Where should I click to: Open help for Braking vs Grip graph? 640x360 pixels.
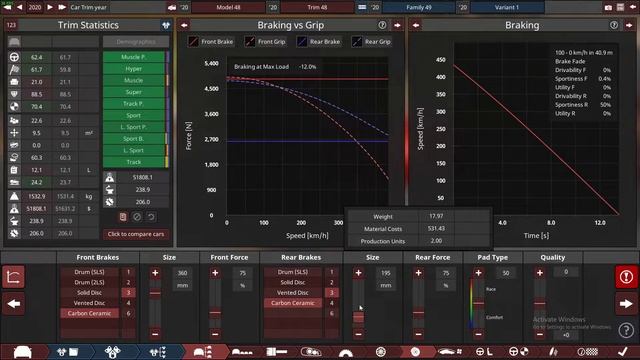pos(382,25)
